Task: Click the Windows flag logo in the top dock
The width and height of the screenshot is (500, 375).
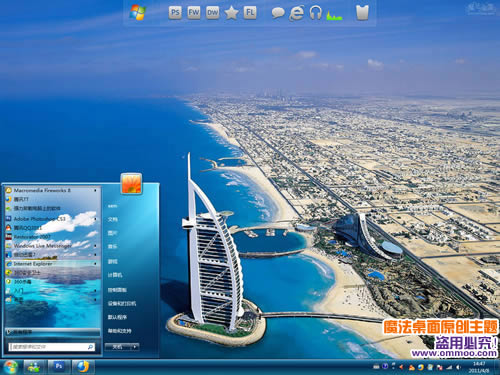Action: tap(138, 13)
